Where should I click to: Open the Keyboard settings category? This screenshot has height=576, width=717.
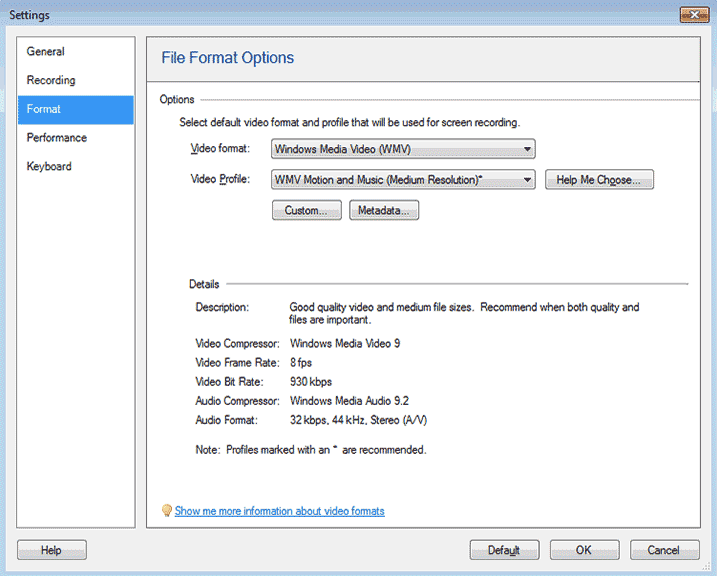tap(75, 167)
